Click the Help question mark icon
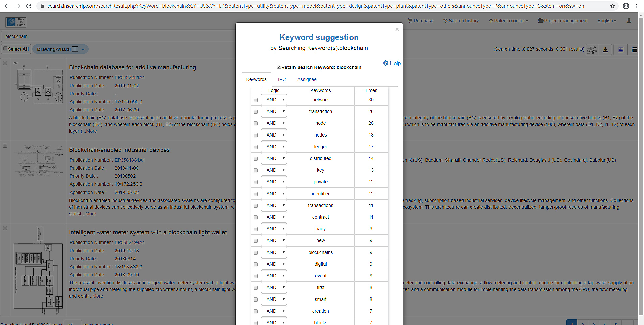Image resolution: width=644 pixels, height=325 pixels. 386,63
